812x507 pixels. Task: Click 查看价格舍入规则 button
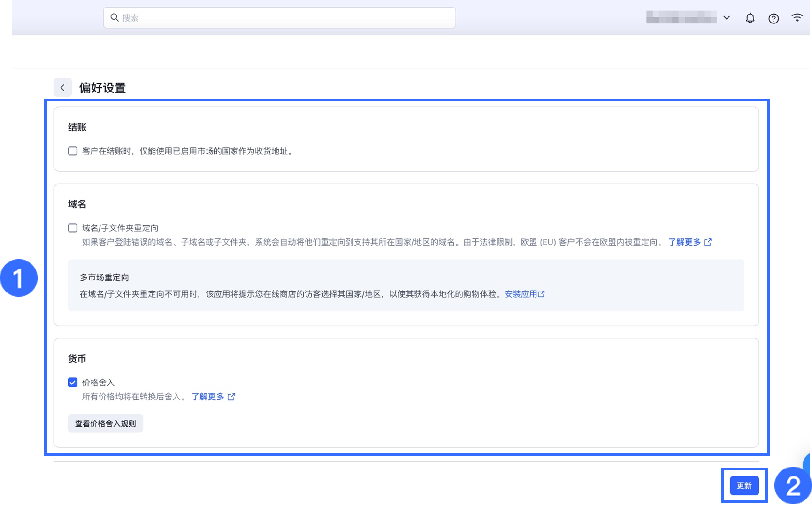point(105,423)
